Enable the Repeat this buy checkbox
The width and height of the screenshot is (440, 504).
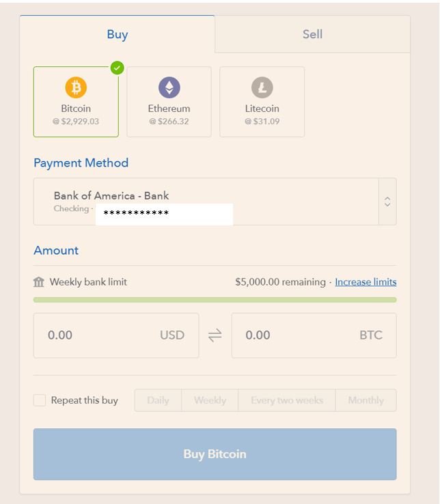[x=40, y=400]
